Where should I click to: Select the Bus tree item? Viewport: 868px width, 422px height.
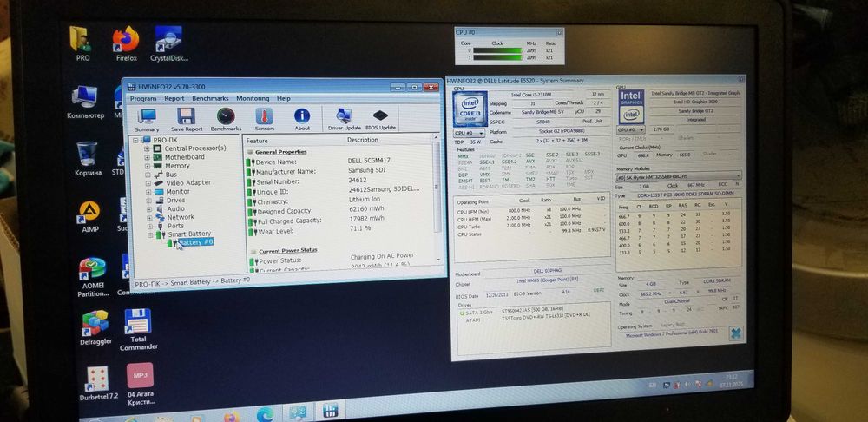172,175
